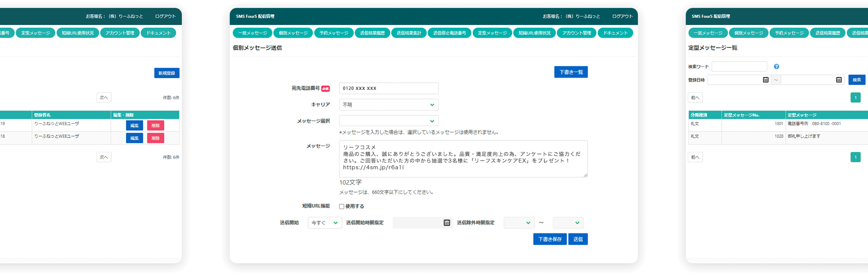
Task: Open 短縮URL使用状況 tab in left window
Action: (77, 33)
